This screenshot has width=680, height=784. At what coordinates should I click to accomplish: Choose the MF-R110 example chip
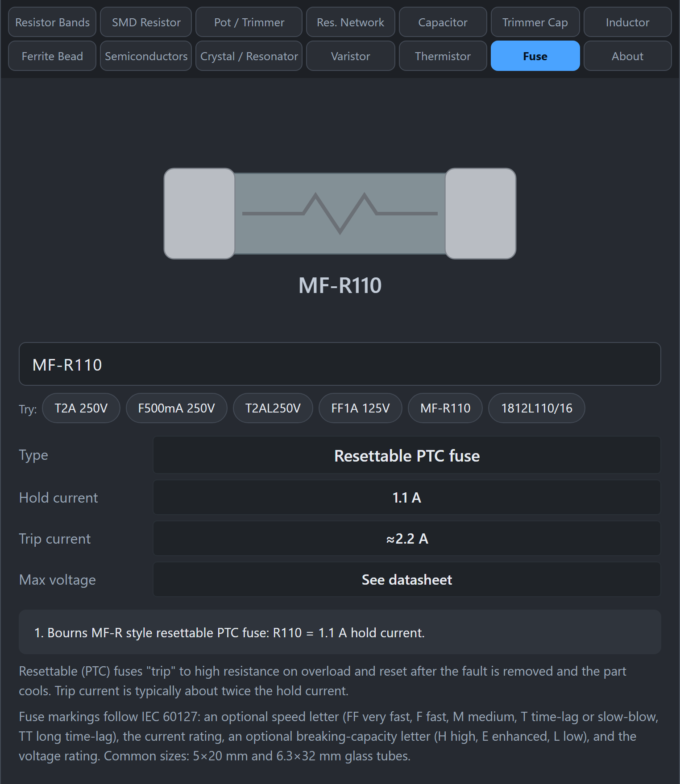coord(445,408)
